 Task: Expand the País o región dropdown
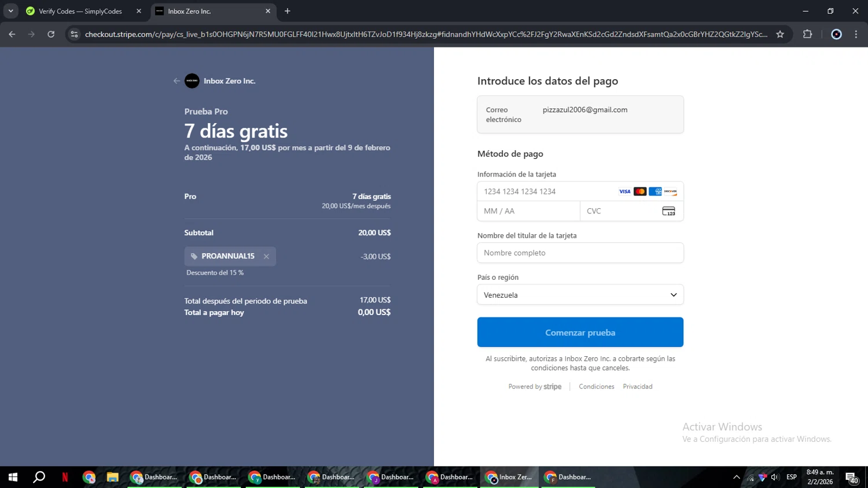[580, 295]
